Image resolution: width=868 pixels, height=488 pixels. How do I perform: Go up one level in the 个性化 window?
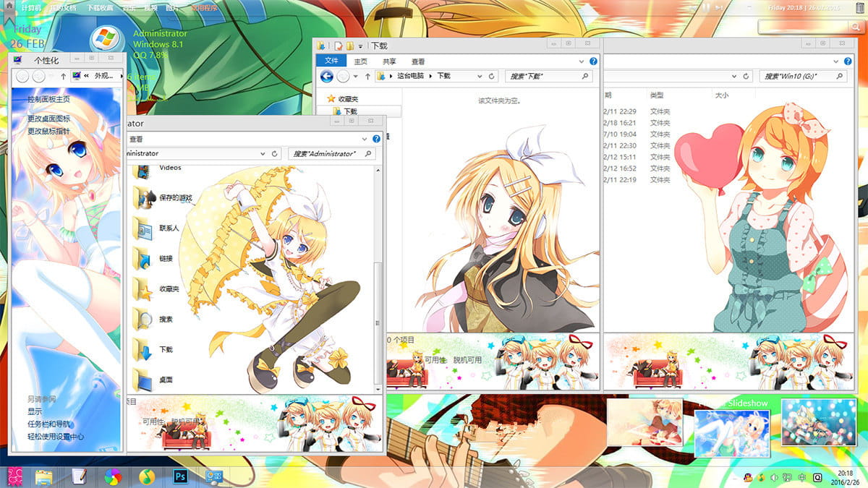[63, 75]
